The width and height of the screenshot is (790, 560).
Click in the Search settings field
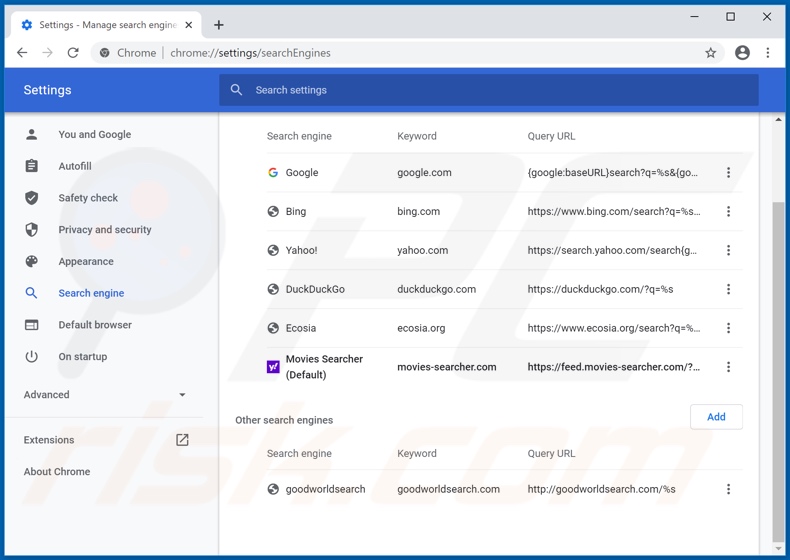pyautogui.click(x=488, y=90)
